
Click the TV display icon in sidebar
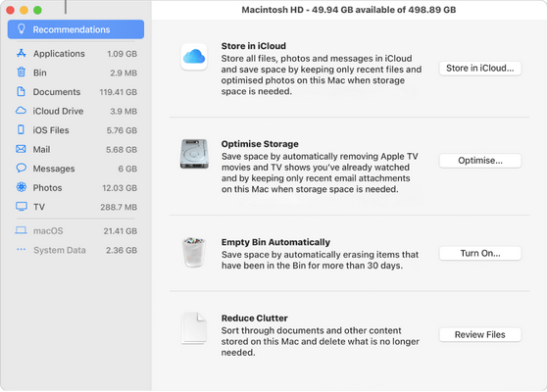click(x=22, y=206)
